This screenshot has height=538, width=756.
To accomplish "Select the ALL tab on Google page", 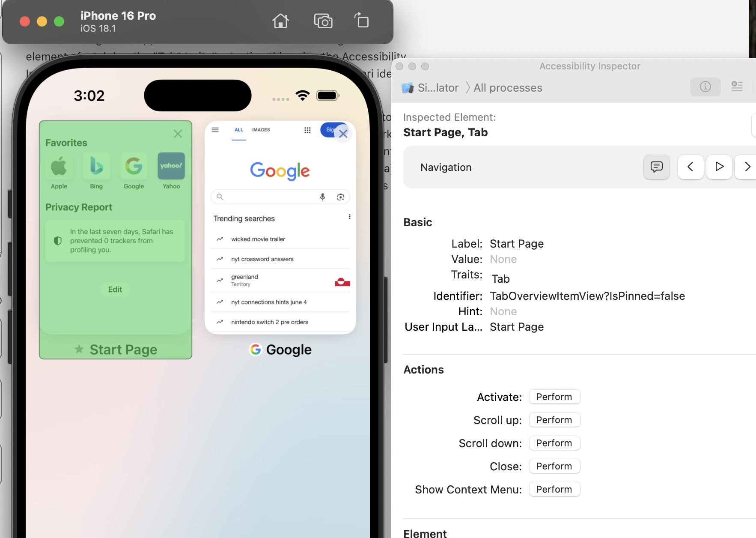I will point(239,130).
